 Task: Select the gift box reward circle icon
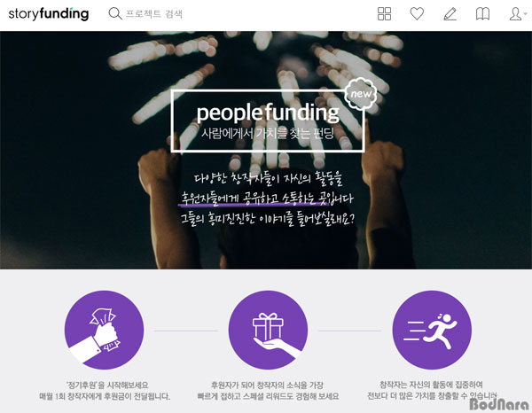pyautogui.click(x=268, y=330)
